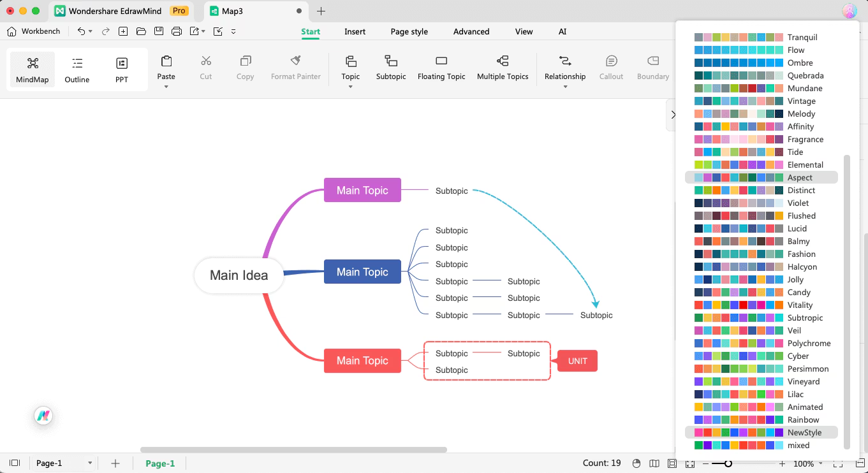Click the fit-to-window icon before zoom slider
Image resolution: width=868 pixels, height=473 pixels.
[689, 463]
